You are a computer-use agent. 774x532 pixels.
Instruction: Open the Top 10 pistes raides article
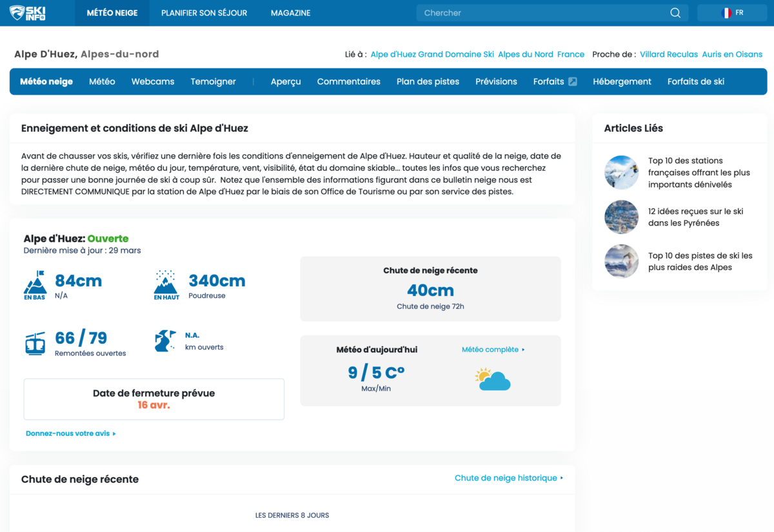click(x=700, y=261)
